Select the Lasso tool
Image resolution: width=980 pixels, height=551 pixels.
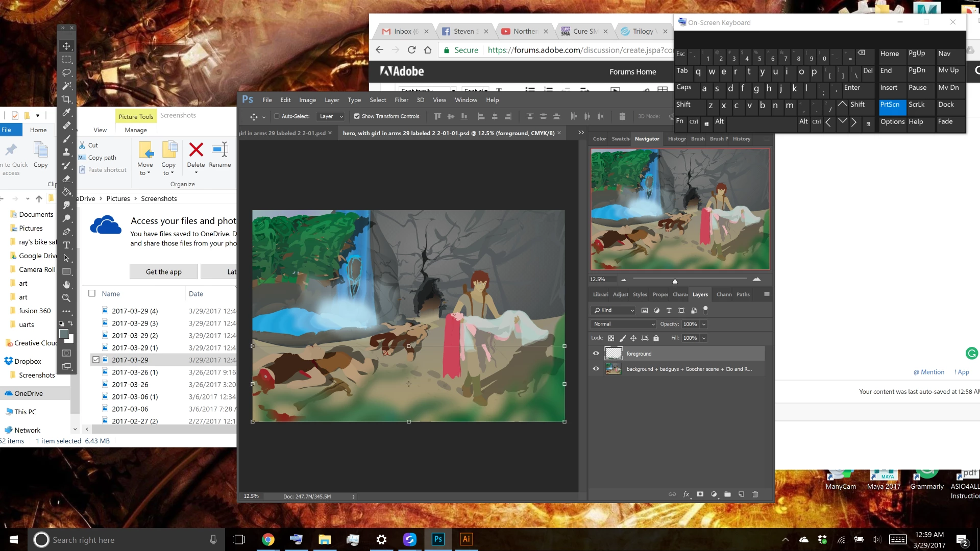coord(66,72)
